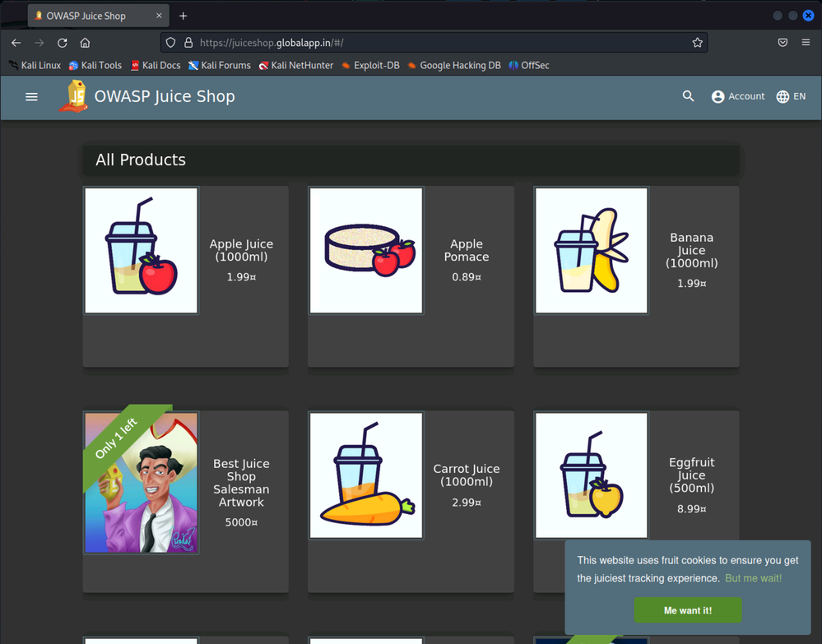Open the "But me wait!" link
Image resolution: width=822 pixels, height=644 pixels.
tap(754, 578)
